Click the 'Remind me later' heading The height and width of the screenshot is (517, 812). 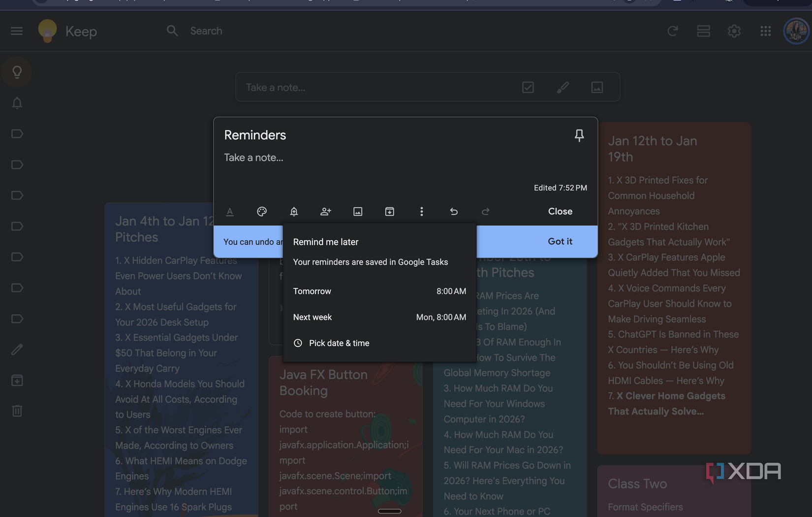point(326,242)
